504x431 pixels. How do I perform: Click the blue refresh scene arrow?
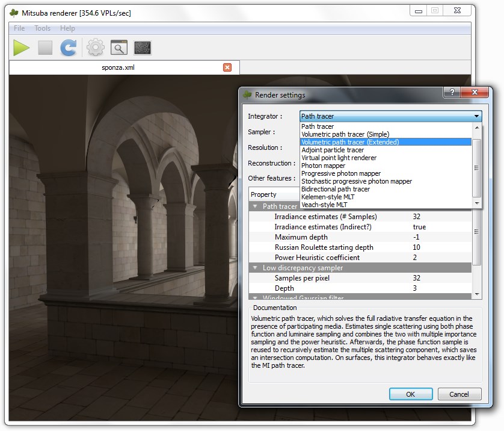click(69, 48)
